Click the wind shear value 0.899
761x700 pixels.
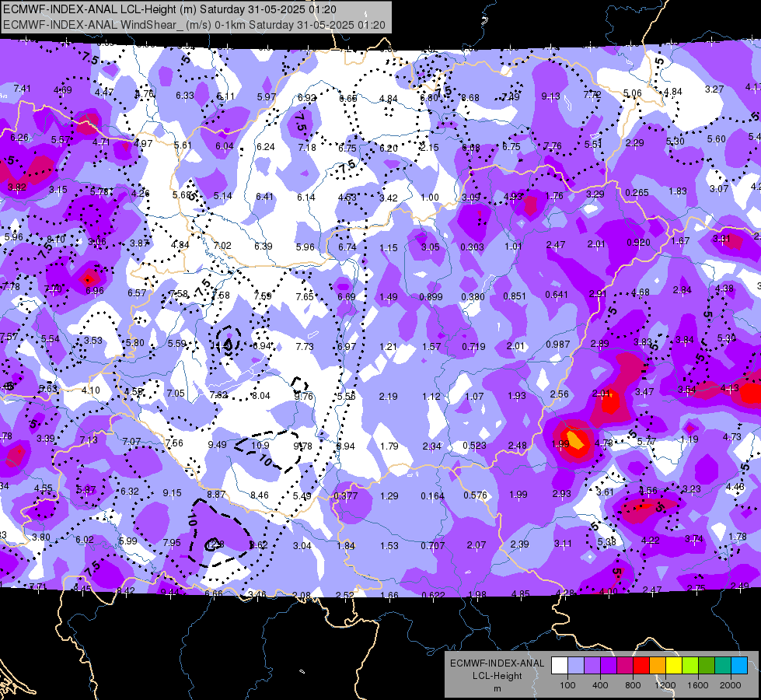tap(431, 297)
